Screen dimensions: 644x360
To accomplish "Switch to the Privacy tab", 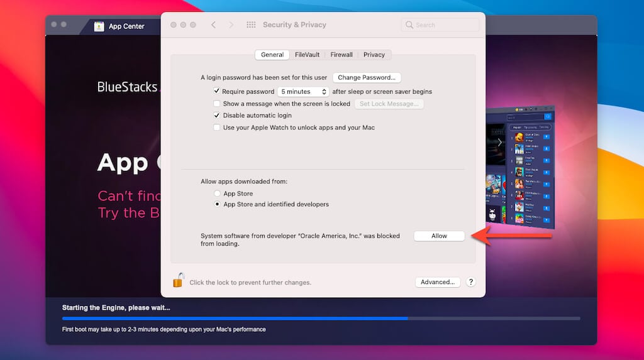I will tap(374, 55).
